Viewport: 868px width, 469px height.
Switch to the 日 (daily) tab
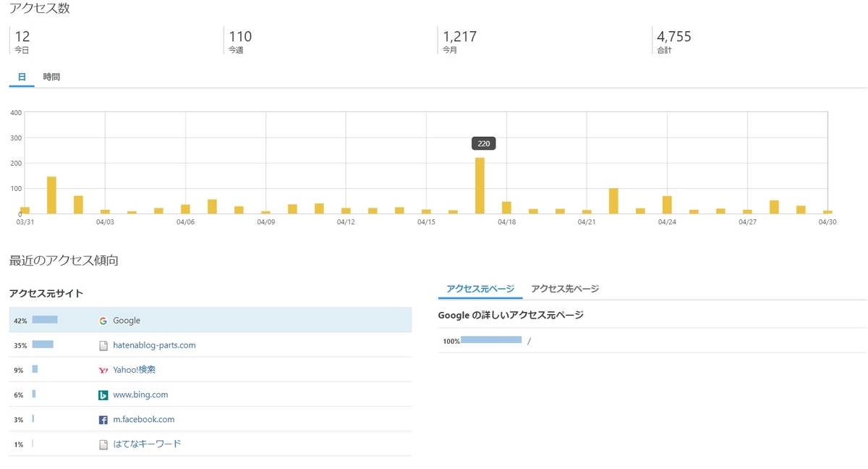(22, 77)
